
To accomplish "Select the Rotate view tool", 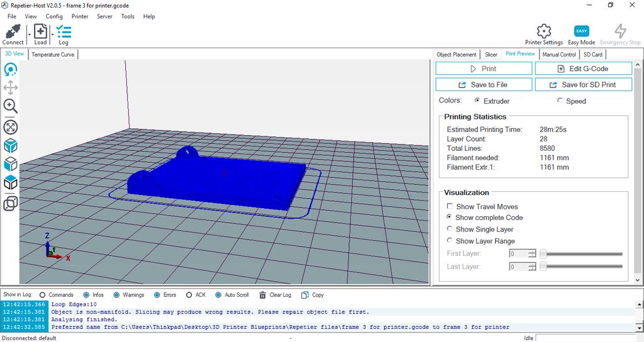I will click(x=10, y=69).
